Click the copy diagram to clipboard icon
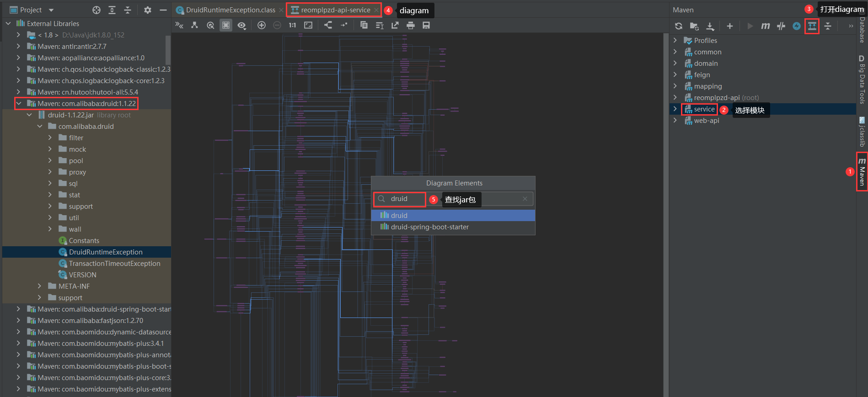Screen dimensions: 868x397 [x=364, y=25]
